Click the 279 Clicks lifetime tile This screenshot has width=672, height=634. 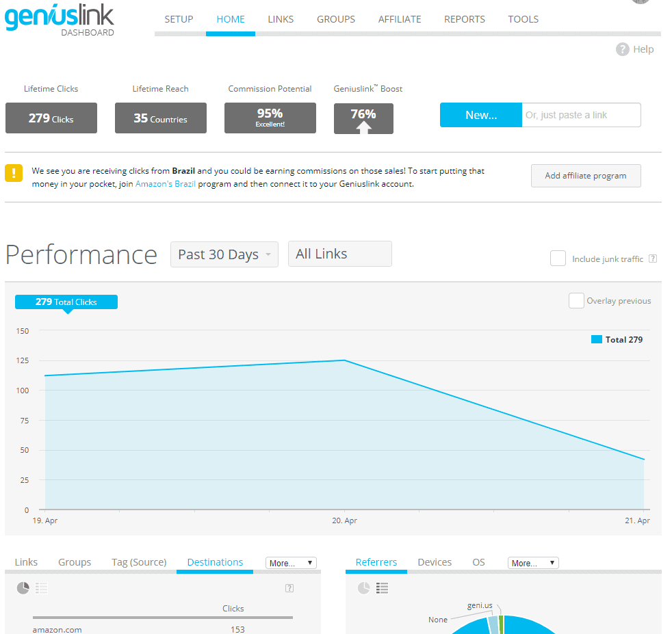[x=51, y=118]
